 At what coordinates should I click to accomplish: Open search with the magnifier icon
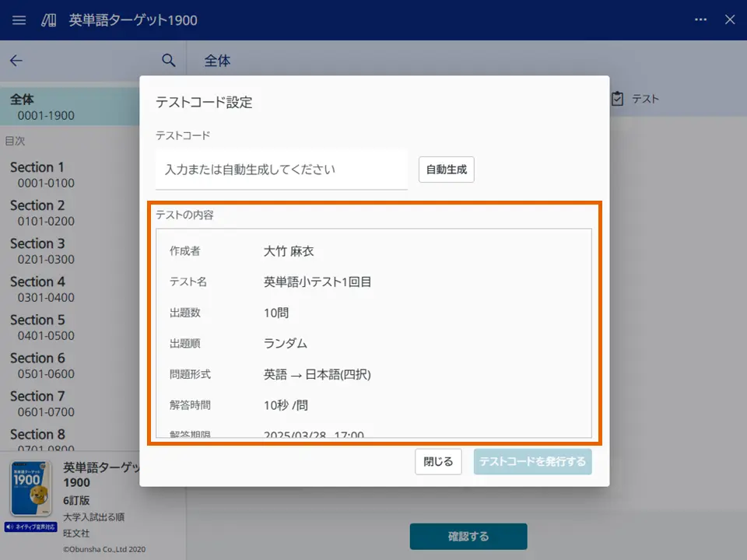tap(168, 60)
